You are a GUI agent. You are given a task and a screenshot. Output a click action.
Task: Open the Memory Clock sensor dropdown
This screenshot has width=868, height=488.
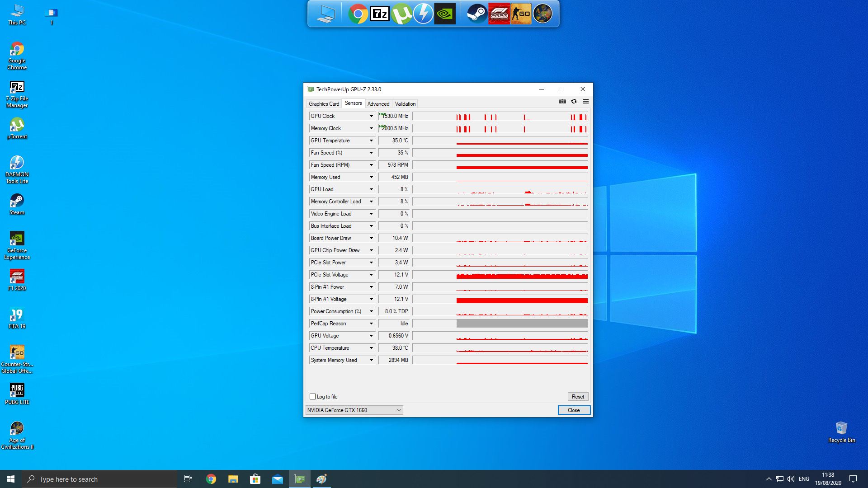tap(371, 128)
